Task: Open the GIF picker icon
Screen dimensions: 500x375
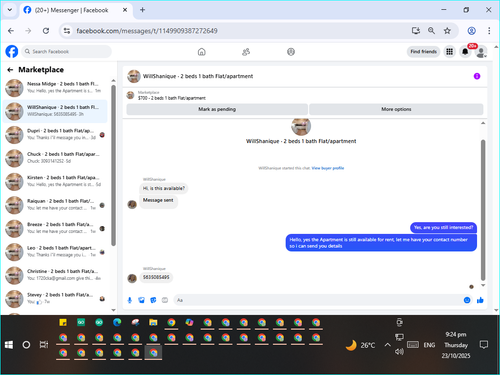Action: (x=165, y=300)
